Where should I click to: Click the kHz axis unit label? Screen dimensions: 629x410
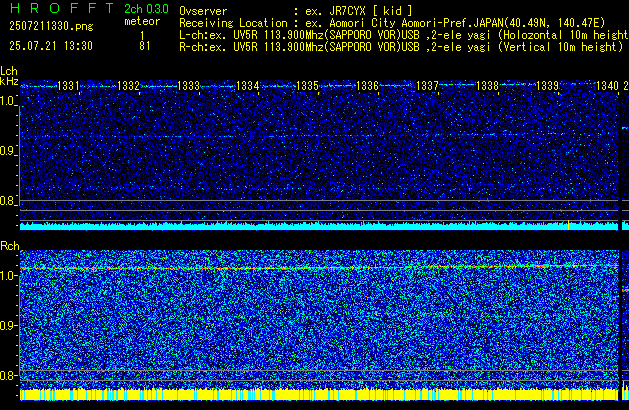[9, 81]
